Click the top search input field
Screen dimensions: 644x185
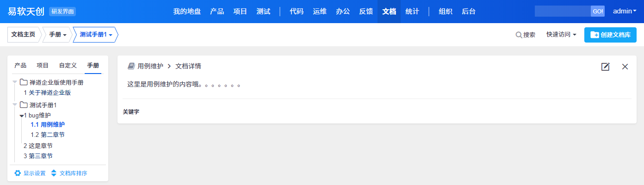pos(563,11)
